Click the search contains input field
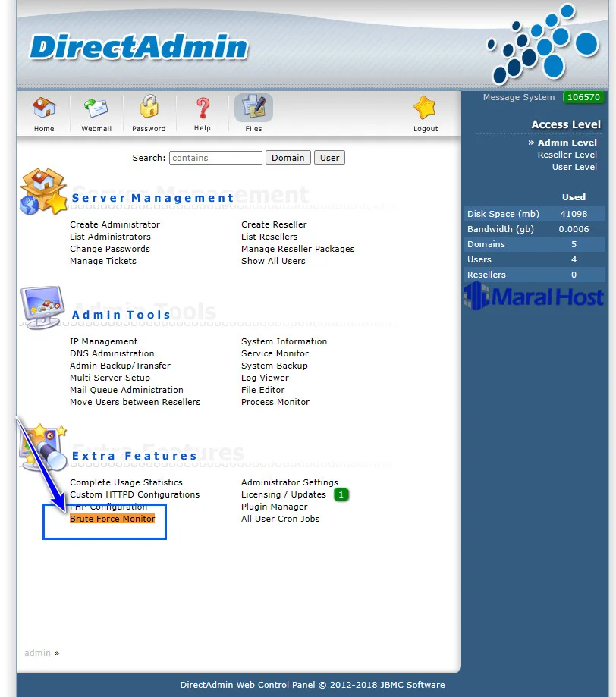The image size is (616, 697). pyautogui.click(x=215, y=157)
